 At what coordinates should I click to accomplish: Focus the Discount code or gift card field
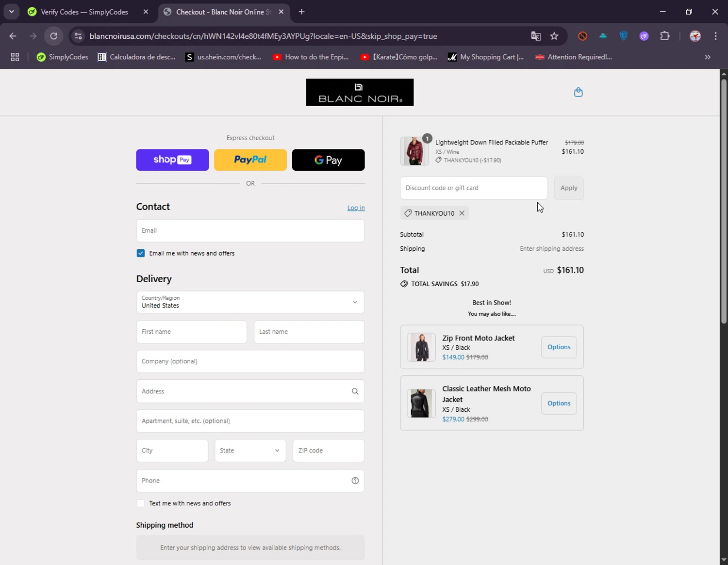(474, 188)
